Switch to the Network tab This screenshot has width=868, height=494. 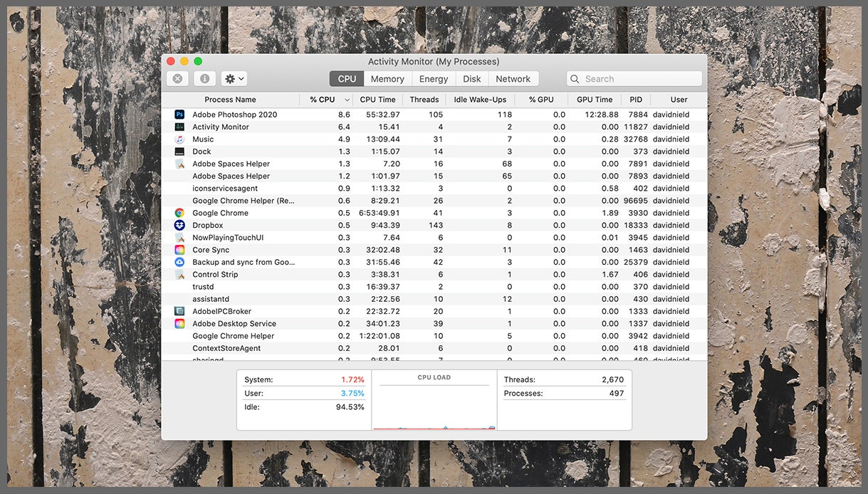coord(513,79)
